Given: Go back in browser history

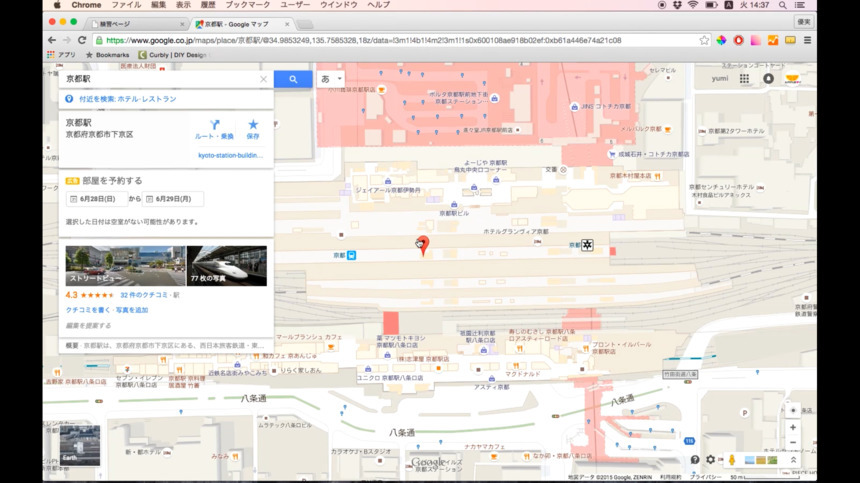Looking at the screenshot, I should point(52,40).
